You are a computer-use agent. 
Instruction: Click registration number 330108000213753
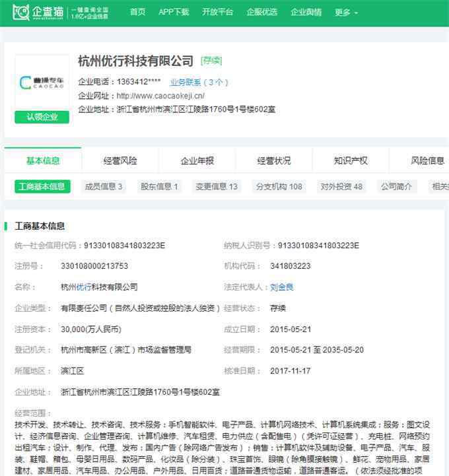(94, 266)
